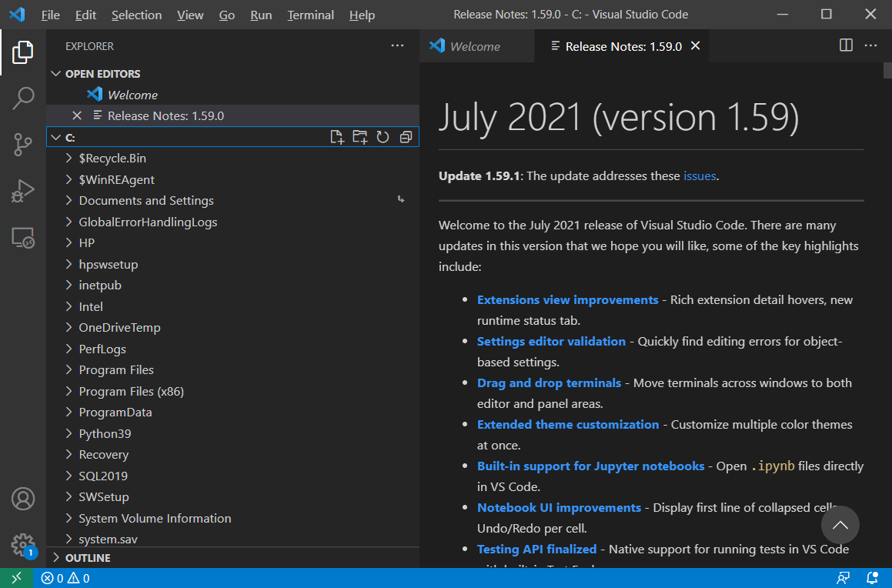Screen dimensions: 892x588
Task: Click the scroll-to-top round button
Action: (x=840, y=525)
